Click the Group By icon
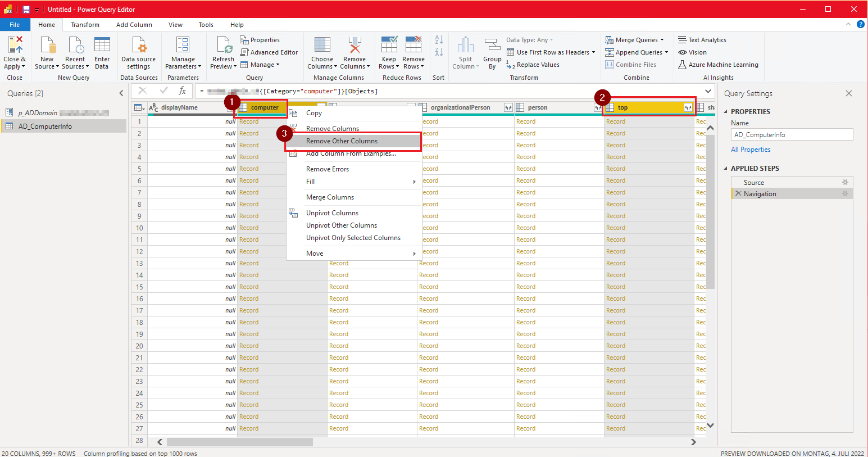 pos(492,45)
